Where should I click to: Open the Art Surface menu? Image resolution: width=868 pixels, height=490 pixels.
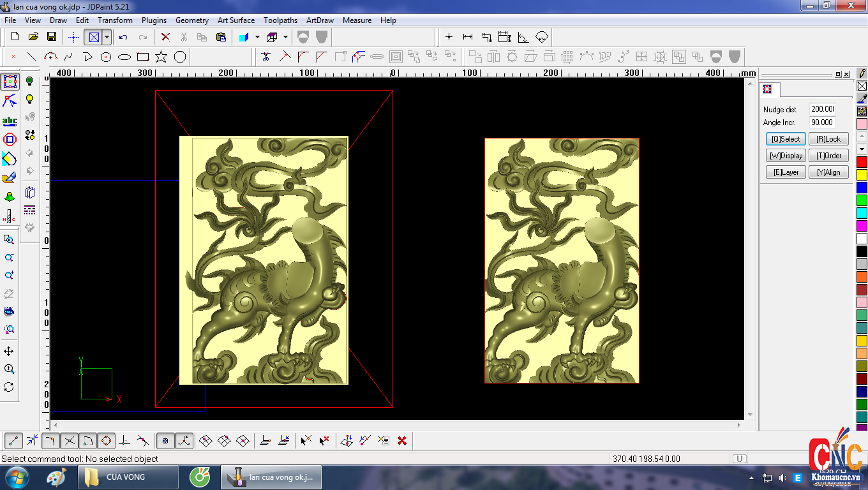236,20
